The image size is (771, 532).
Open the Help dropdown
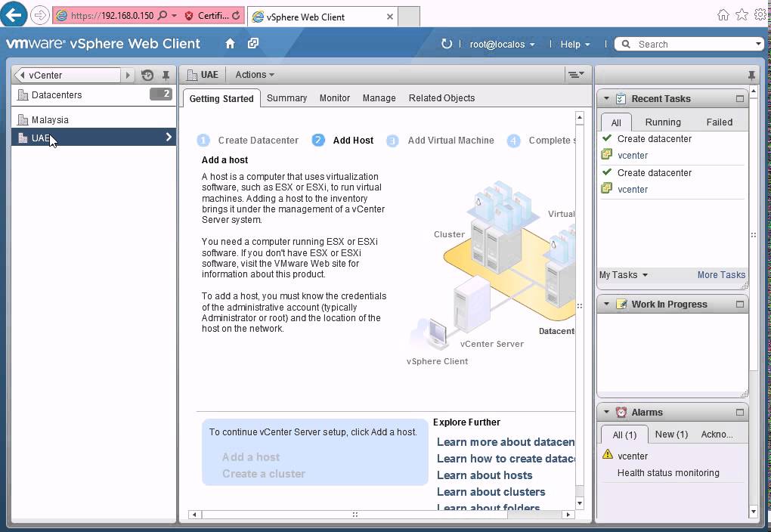(574, 45)
